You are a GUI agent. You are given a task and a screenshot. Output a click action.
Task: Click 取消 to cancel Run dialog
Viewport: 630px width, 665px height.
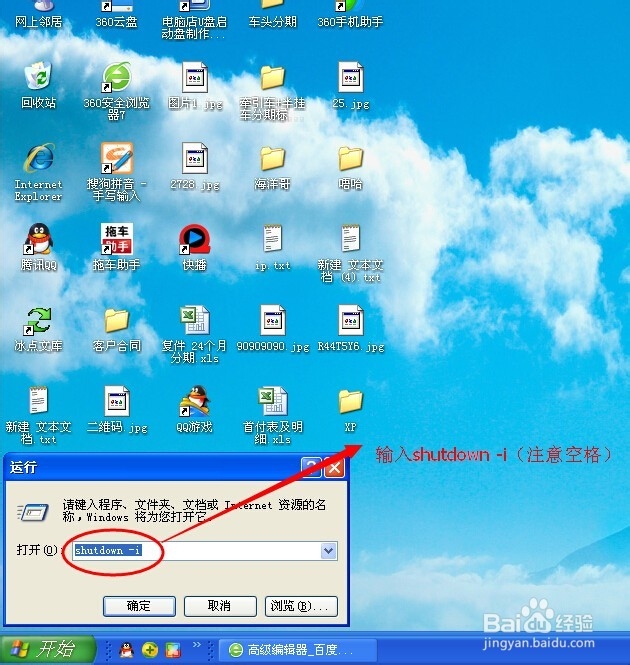click(220, 606)
